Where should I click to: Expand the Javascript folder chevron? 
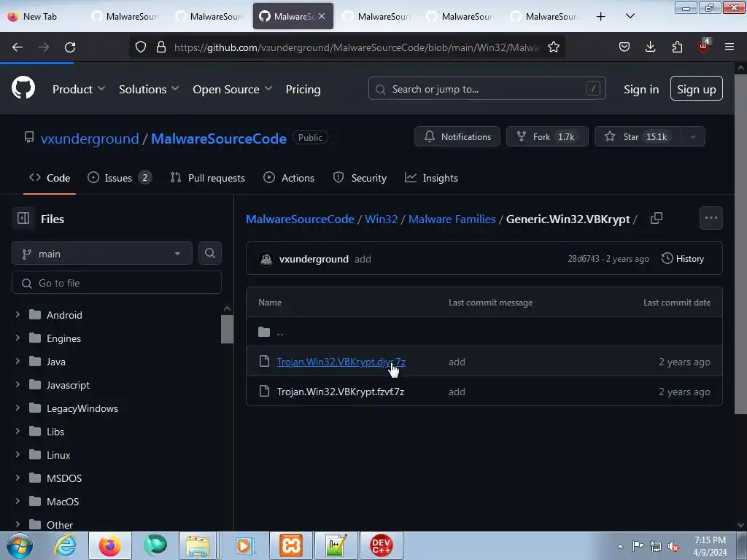pyautogui.click(x=18, y=384)
